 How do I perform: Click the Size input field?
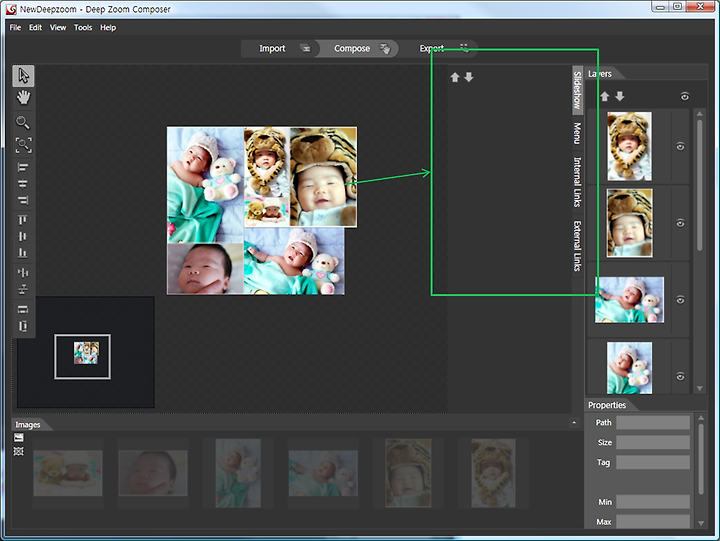[x=652, y=442]
